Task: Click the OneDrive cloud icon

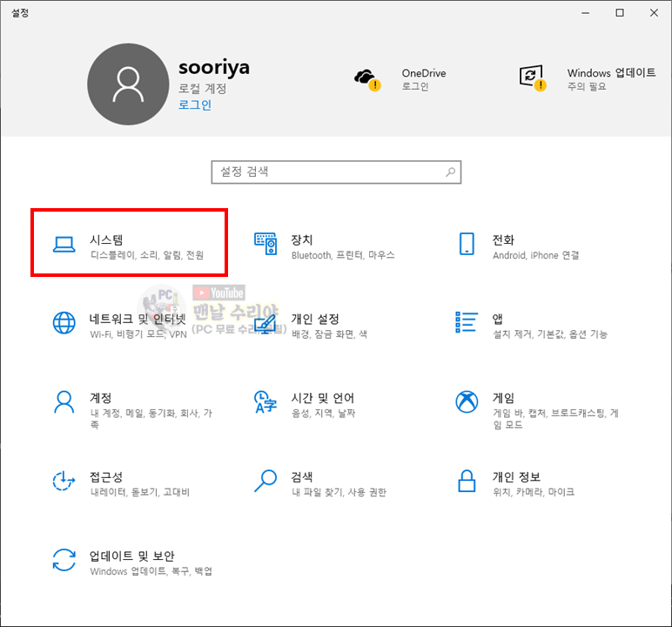Action: point(367,80)
